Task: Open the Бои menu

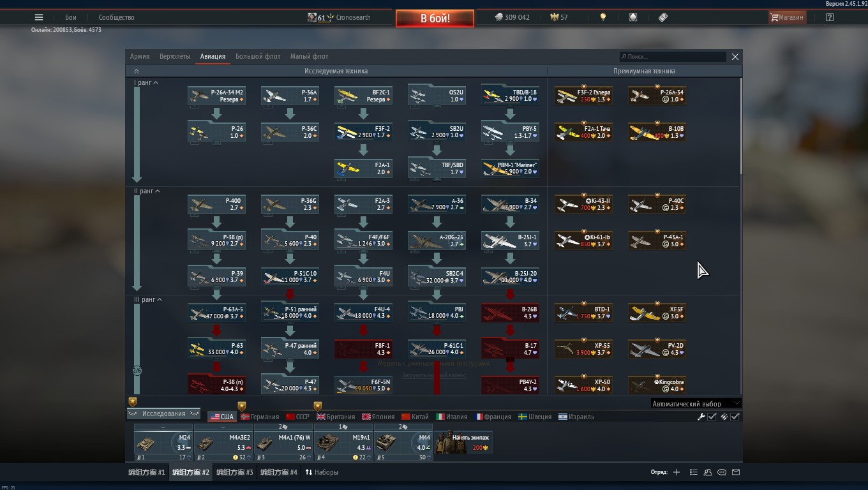Action: click(70, 17)
